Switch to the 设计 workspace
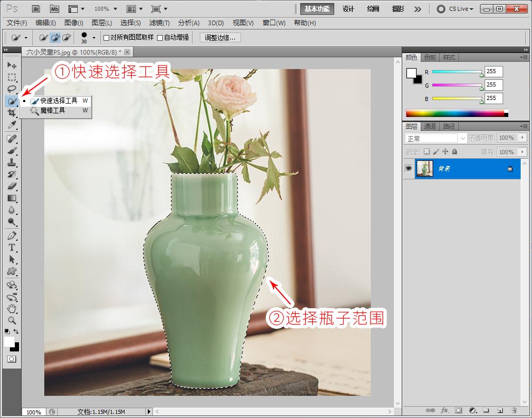532x418 pixels. pos(349,9)
